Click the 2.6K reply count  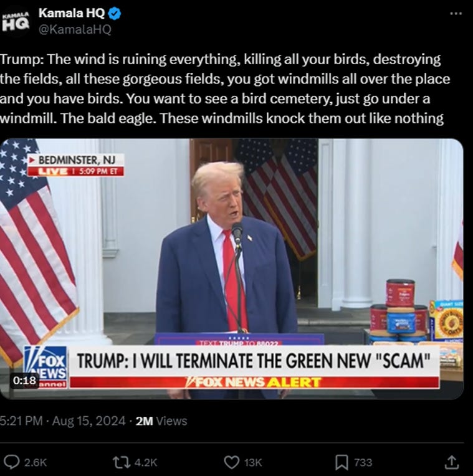pos(36,462)
